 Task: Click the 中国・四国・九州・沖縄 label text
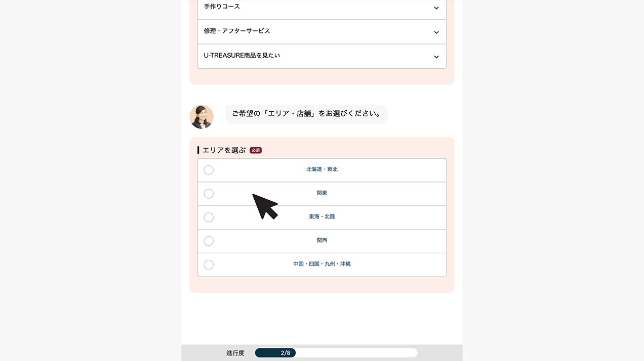(322, 264)
